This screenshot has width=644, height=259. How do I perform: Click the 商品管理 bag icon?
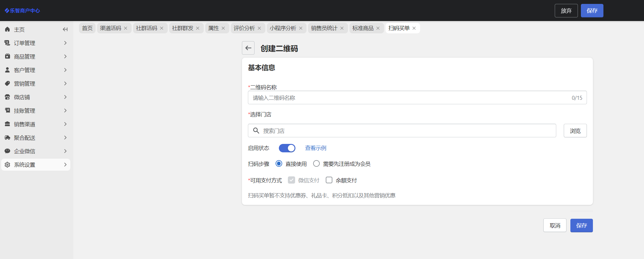[8, 56]
